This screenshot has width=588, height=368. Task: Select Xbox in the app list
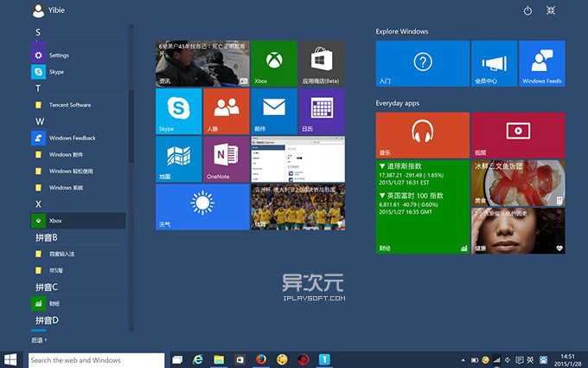point(78,221)
